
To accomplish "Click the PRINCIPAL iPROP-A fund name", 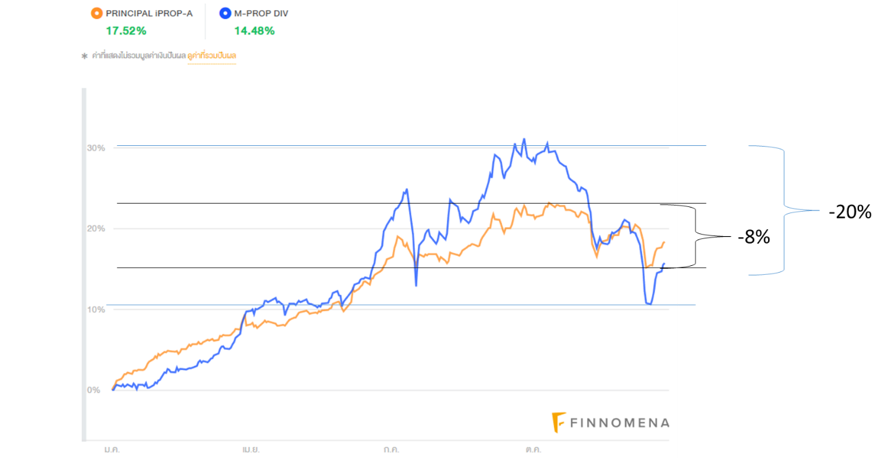I will coord(149,13).
